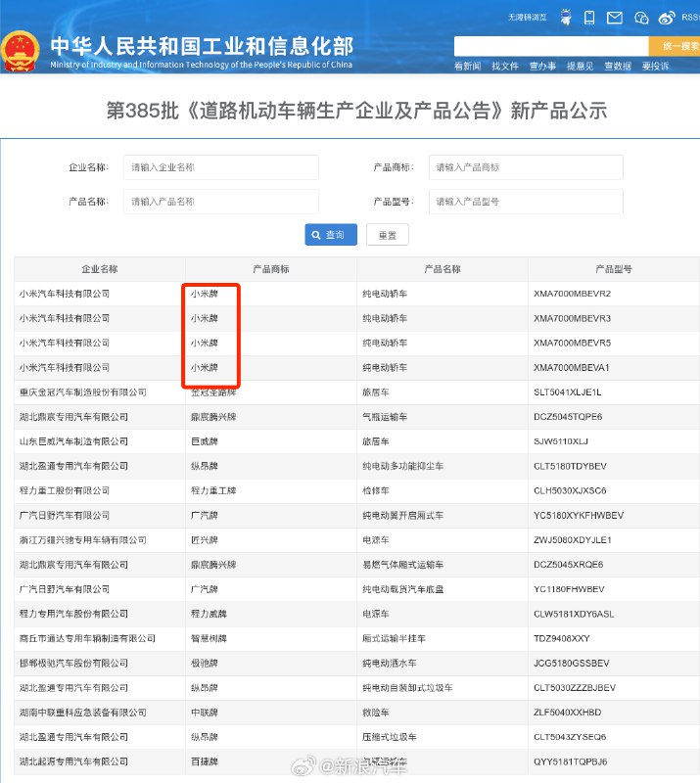Click company 重庆金冠汽车制造股份有限公司
The width and height of the screenshot is (700, 783).
tap(83, 392)
